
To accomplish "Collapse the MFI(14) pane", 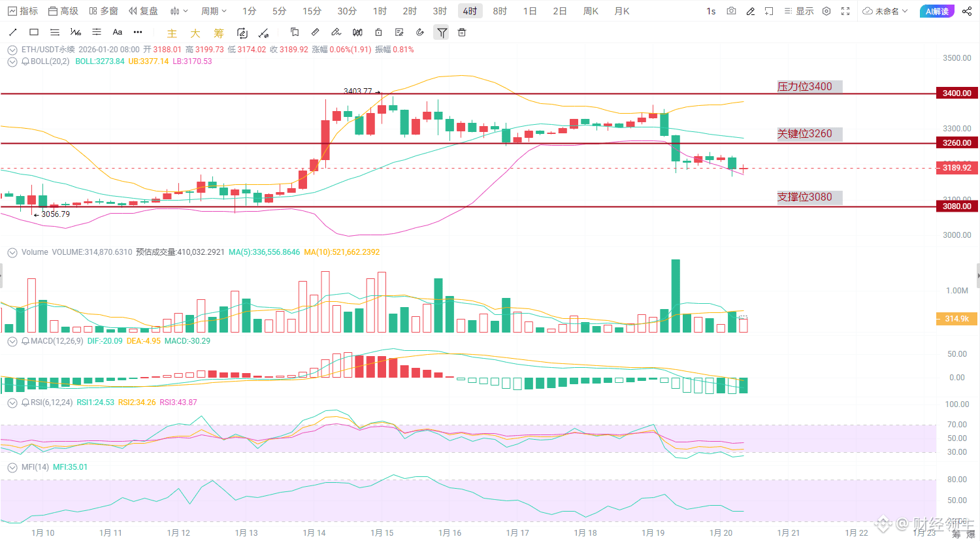I will click(12, 467).
